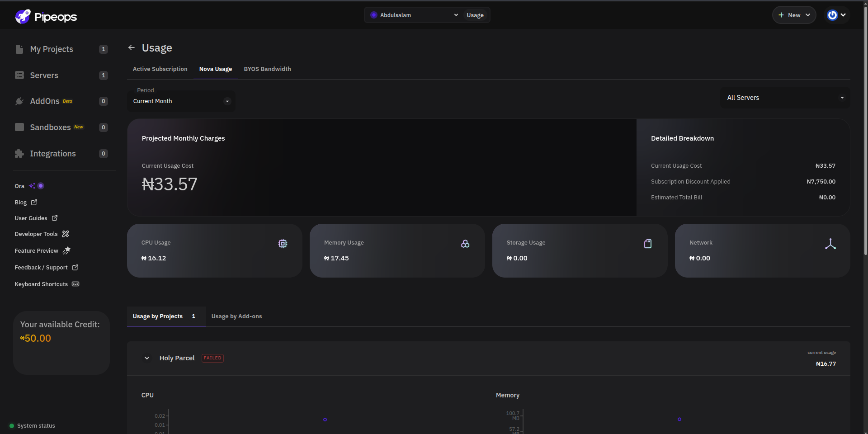Viewport: 868px width, 434px height.
Task: Open the Blog link
Action: [x=26, y=202]
